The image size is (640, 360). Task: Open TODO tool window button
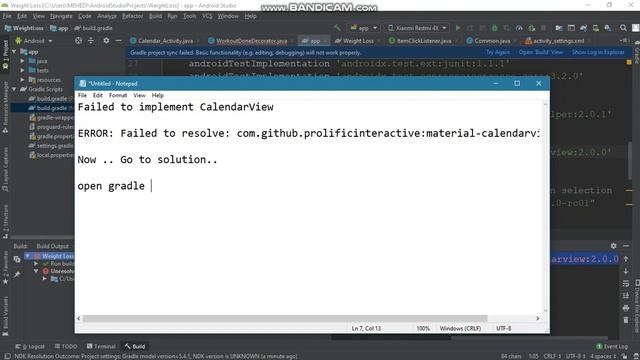tap(66, 346)
